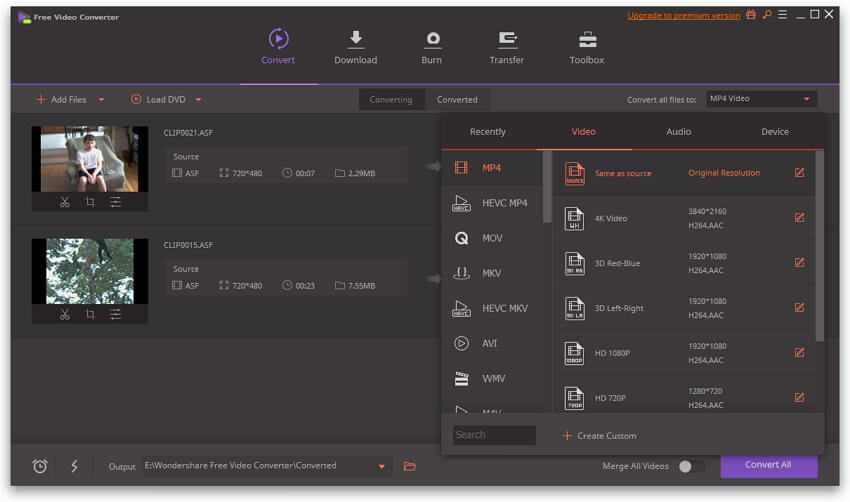850x502 pixels.
Task: Click the Load DVD button
Action: tap(158, 100)
